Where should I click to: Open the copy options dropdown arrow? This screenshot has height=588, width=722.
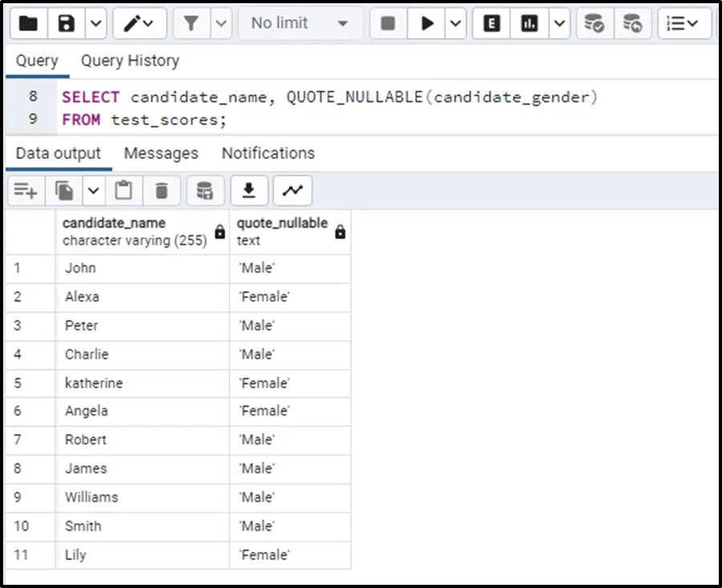coord(94,190)
